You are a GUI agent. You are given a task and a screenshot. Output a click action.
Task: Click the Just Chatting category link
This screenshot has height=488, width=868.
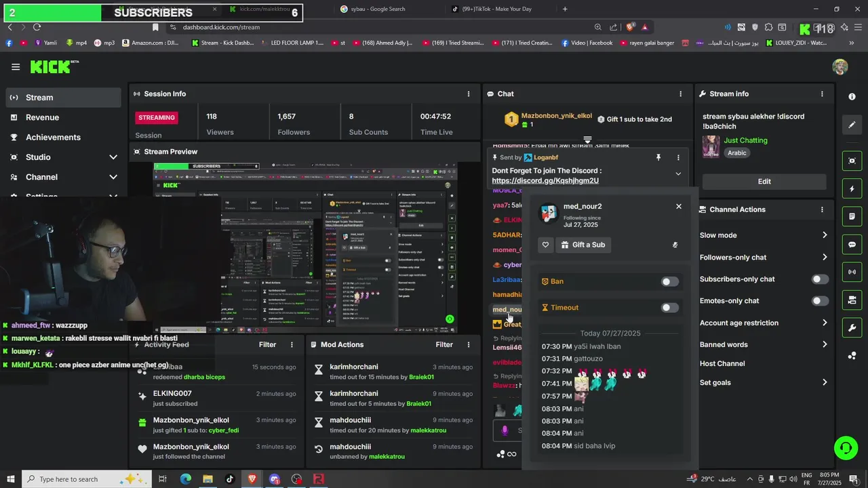coord(746,140)
